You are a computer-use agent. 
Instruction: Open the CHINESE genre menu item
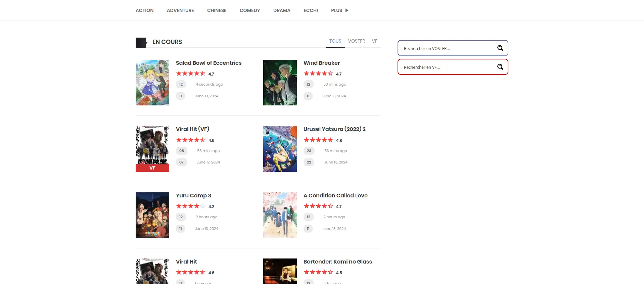tap(217, 10)
